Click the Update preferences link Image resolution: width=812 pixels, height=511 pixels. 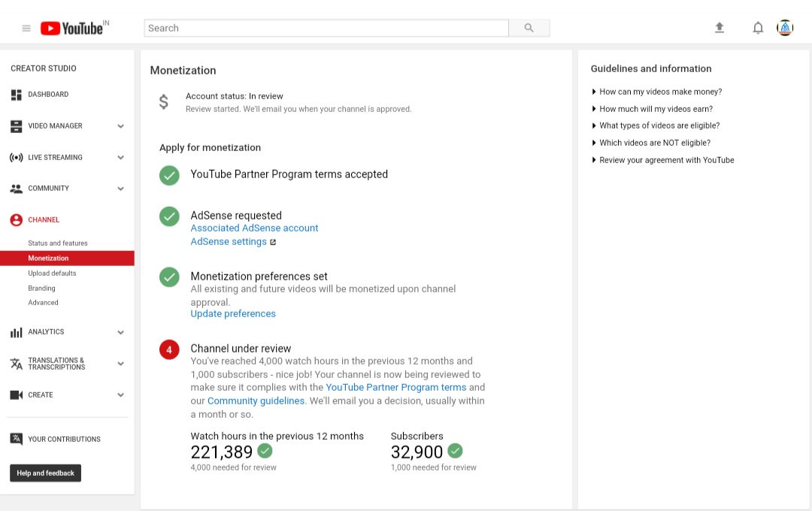(233, 314)
